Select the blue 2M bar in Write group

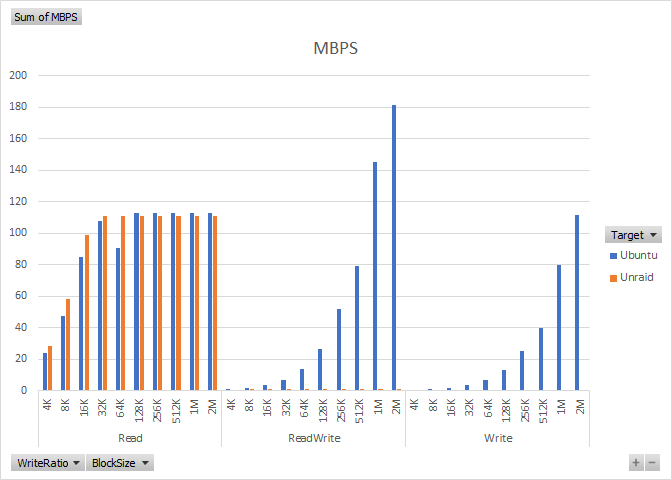(578, 302)
